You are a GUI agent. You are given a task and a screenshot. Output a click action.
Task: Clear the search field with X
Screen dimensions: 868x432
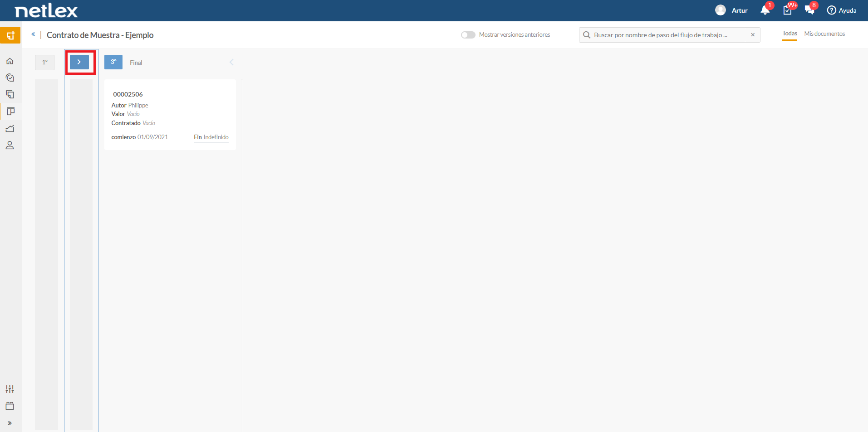pyautogui.click(x=753, y=35)
